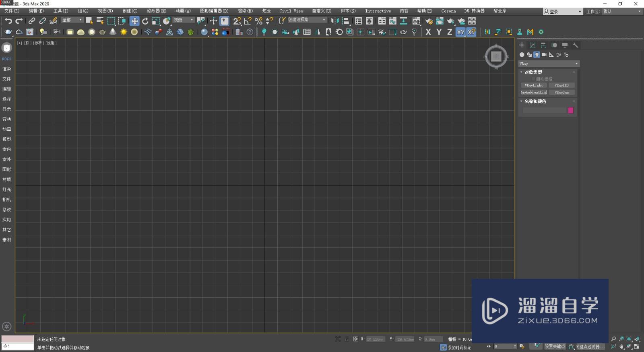The width and height of the screenshot is (644, 352).
Task: Open the 视图 reference coordinate dropdown
Action: pos(184,20)
